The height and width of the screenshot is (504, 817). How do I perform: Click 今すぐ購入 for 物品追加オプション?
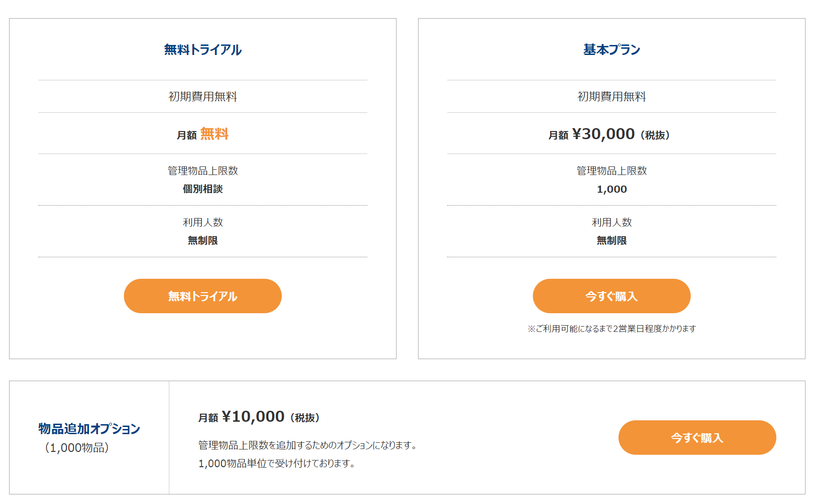coord(697,438)
